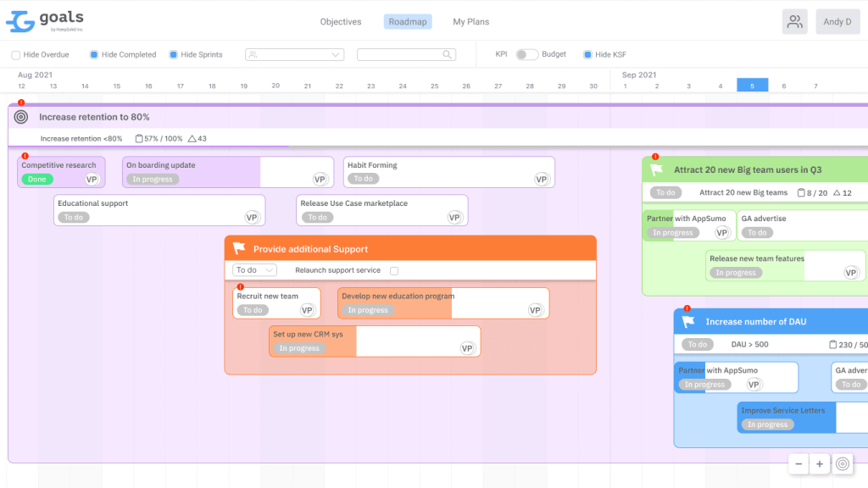
Task: Switch to the Objectives tab
Action: click(x=341, y=21)
